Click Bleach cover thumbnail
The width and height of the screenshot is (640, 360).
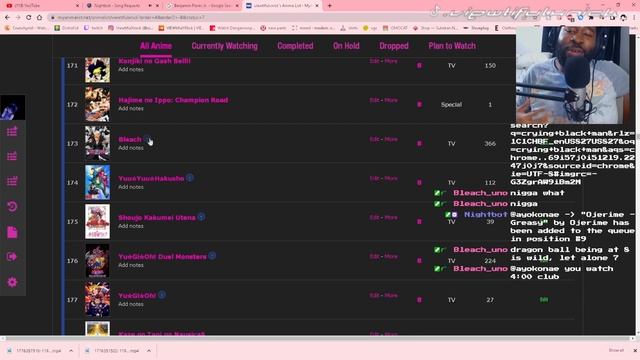(x=98, y=143)
